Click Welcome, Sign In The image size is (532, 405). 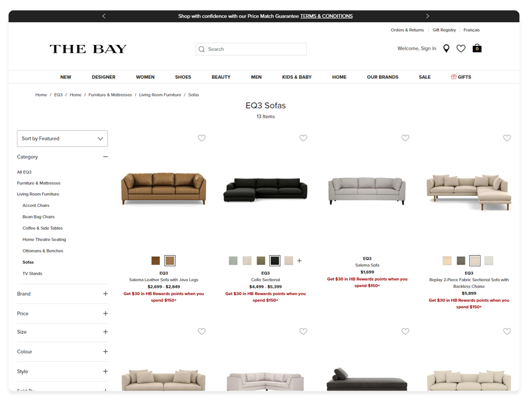pyautogui.click(x=417, y=49)
